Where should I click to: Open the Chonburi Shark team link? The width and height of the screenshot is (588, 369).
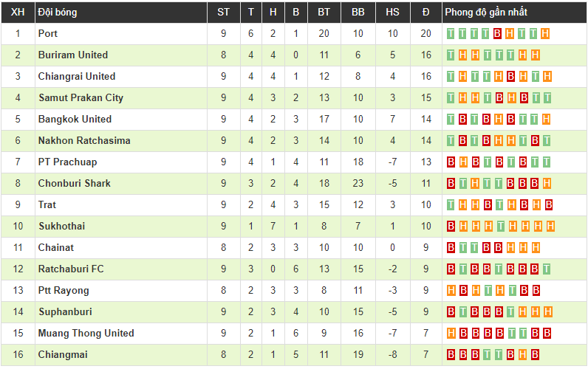pyautogui.click(x=75, y=183)
